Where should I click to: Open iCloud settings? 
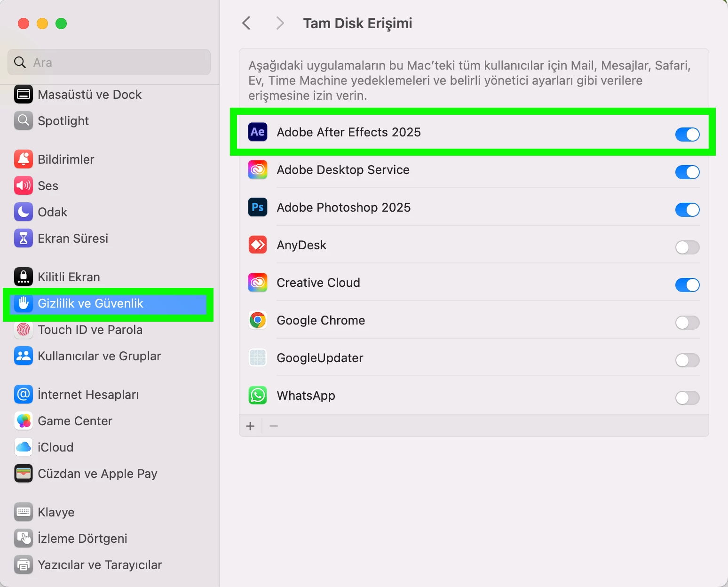(109, 447)
